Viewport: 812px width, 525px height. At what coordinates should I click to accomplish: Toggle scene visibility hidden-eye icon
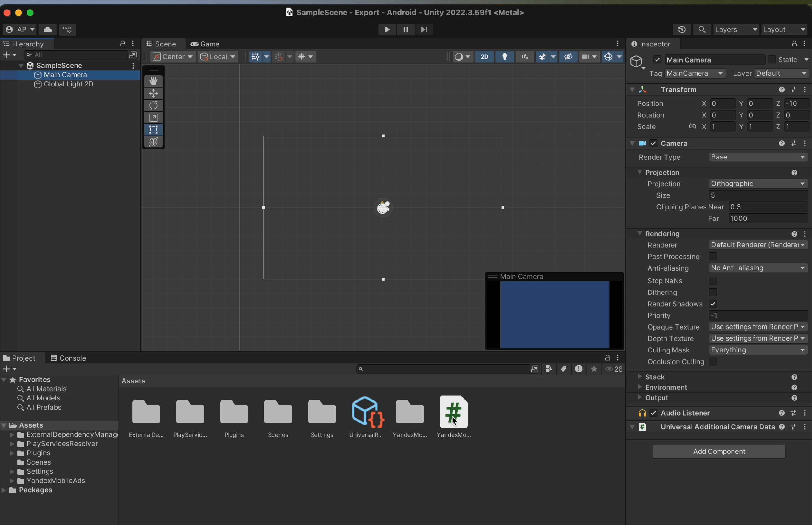coord(568,57)
